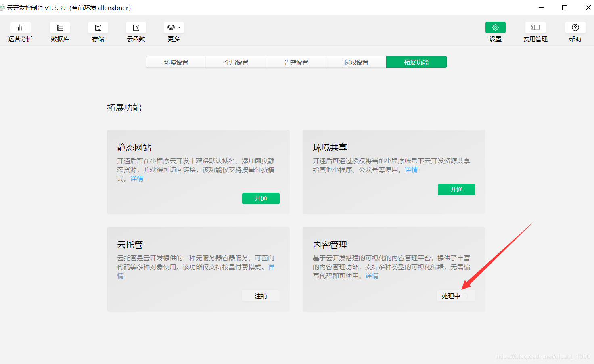Click 开通 button for 环境共享
The image size is (594, 364).
tap(456, 190)
